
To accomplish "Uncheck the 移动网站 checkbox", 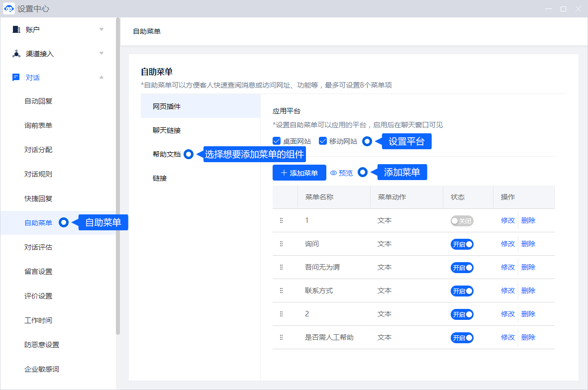I will tap(323, 141).
